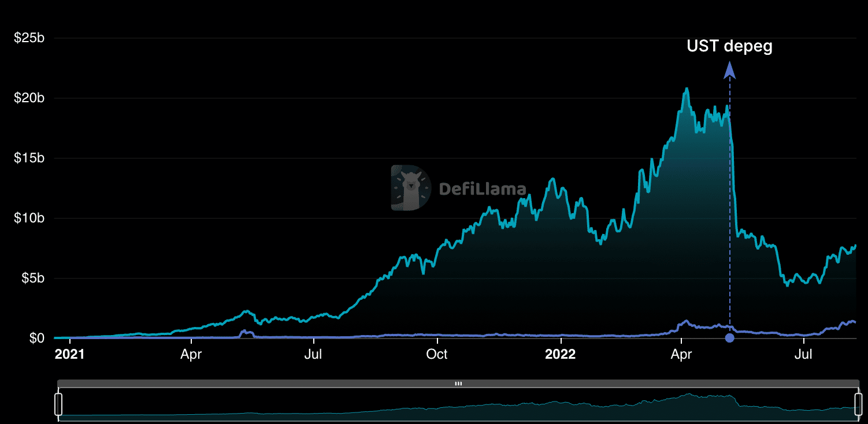Click the left handle of the range slider
This screenshot has height=424, width=868.
(x=58, y=404)
